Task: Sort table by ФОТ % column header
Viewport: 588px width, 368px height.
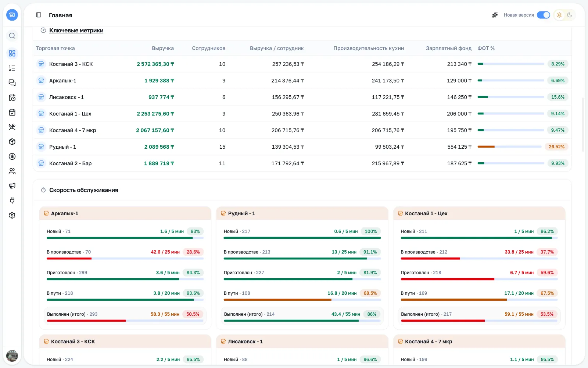Action: [486, 48]
